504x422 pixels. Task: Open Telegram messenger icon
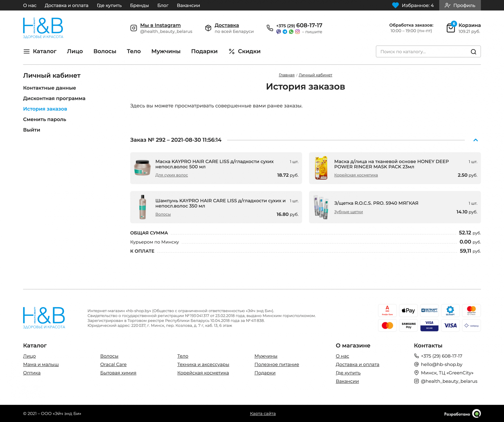click(x=285, y=32)
